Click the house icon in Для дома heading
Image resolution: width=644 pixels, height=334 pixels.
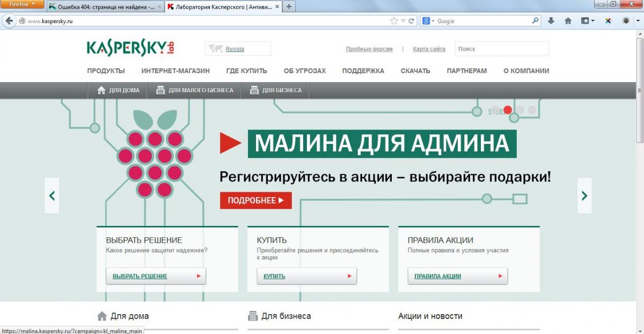101,316
